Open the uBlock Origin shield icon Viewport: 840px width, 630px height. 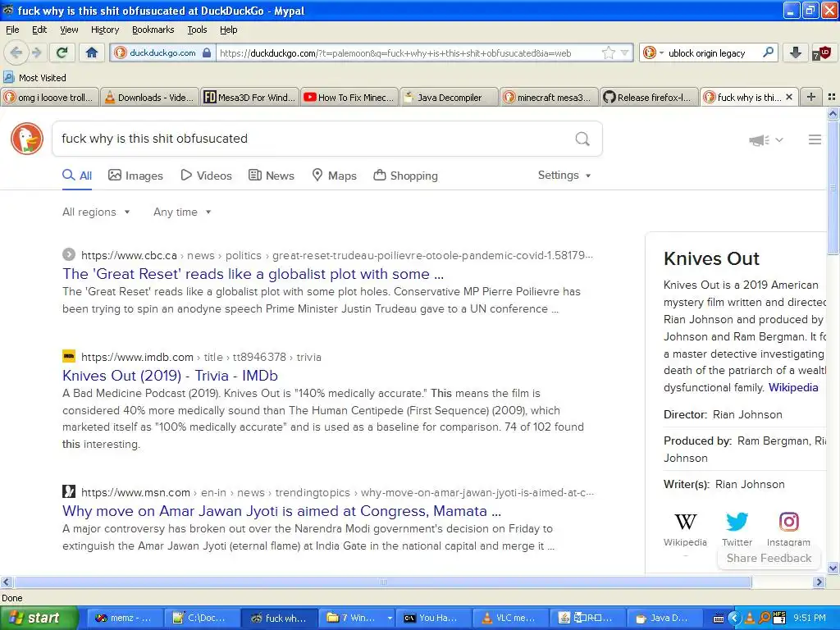(822, 52)
